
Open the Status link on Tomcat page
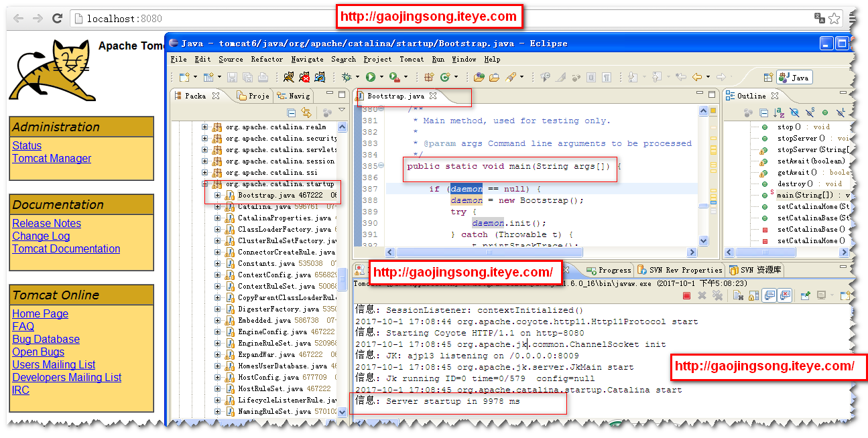[27, 145]
